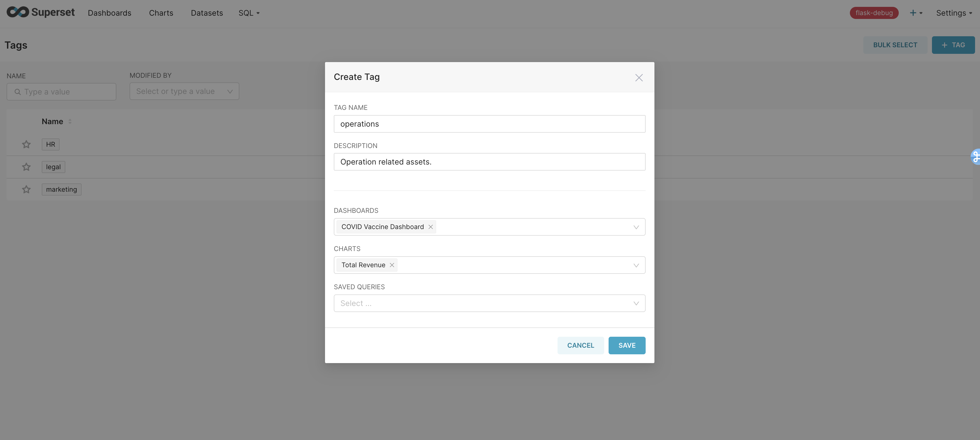980x440 pixels.
Task: Open the Settings menu
Action: pyautogui.click(x=954, y=13)
